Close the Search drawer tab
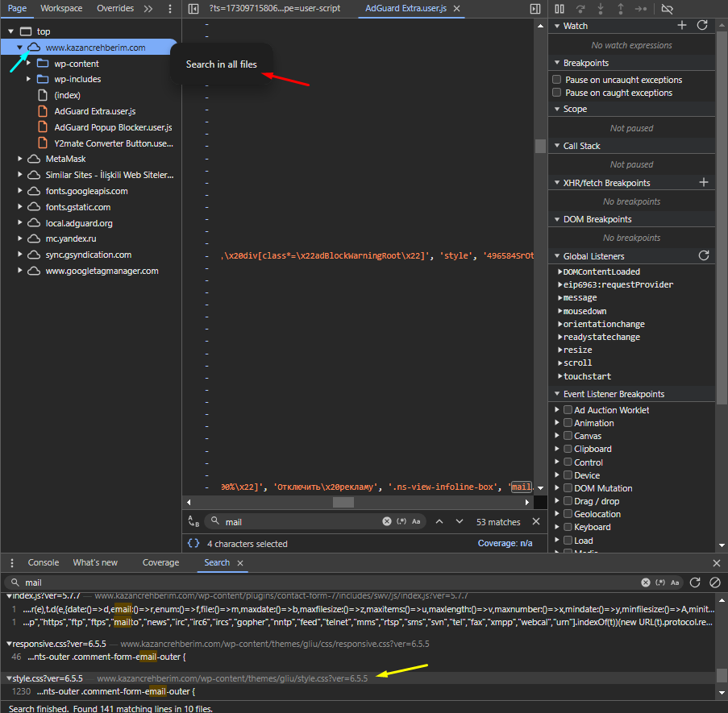This screenshot has height=713, width=728. pyautogui.click(x=240, y=562)
